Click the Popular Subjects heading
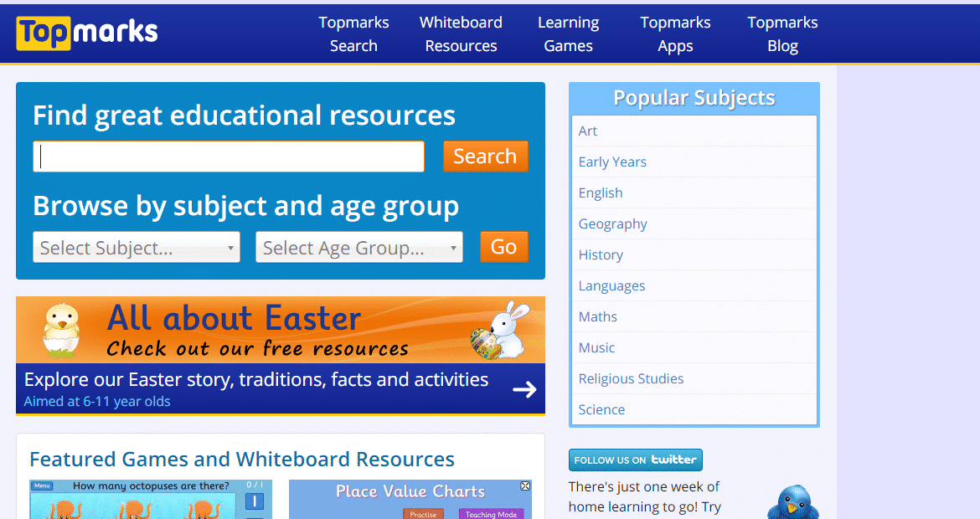The image size is (980, 519). [x=694, y=98]
